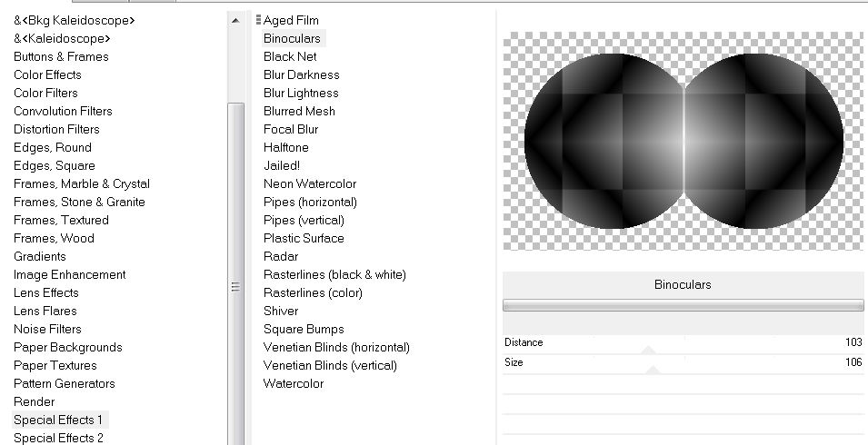Select Edges, Square category
The height and width of the screenshot is (445, 868).
coord(55,166)
